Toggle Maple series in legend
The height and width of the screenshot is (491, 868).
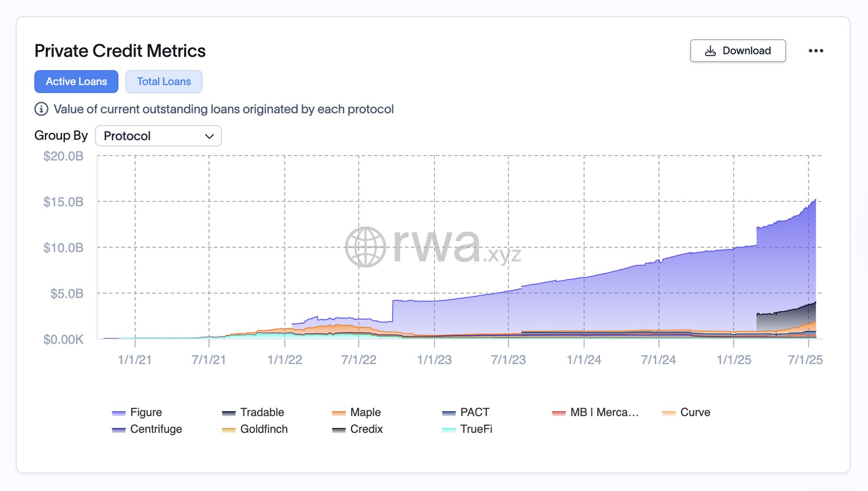(x=365, y=412)
